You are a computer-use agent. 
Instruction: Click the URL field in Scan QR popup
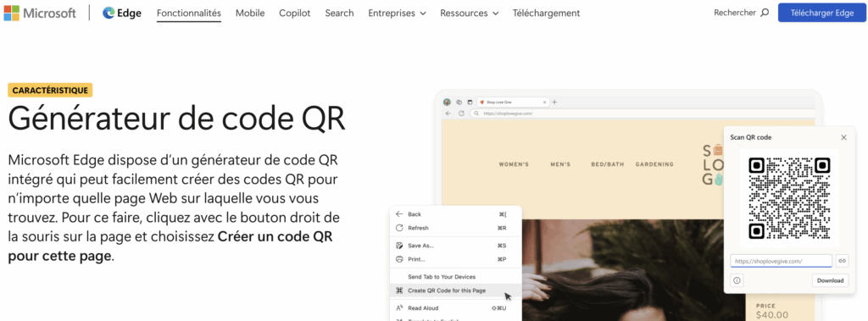pos(781,261)
